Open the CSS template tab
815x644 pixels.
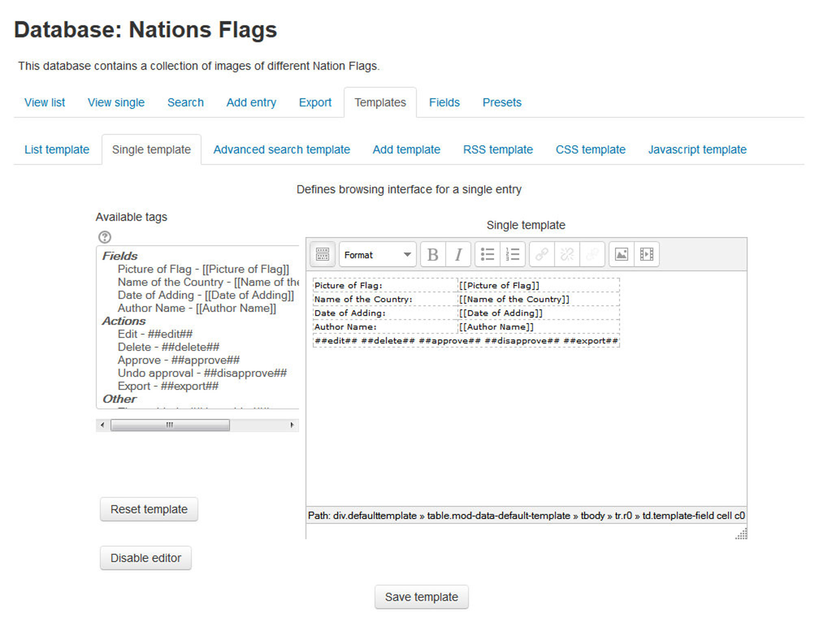click(x=590, y=149)
